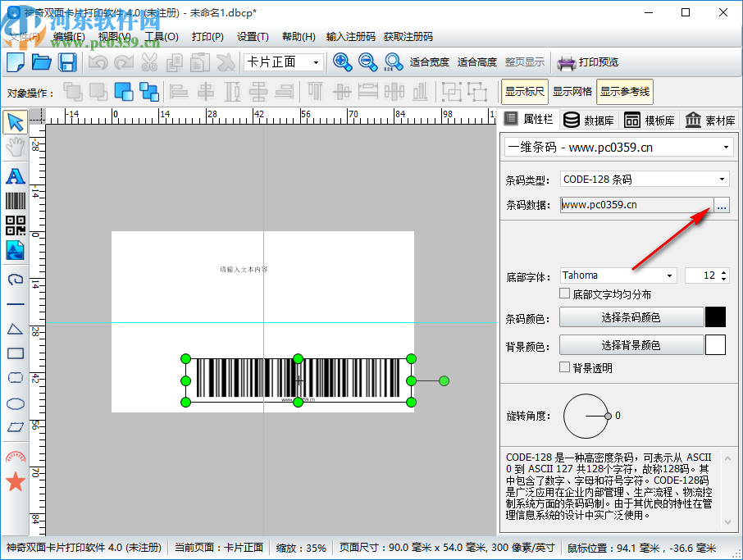This screenshot has width=743, height=560.
Task: Select the QR code tool
Action: tap(15, 225)
